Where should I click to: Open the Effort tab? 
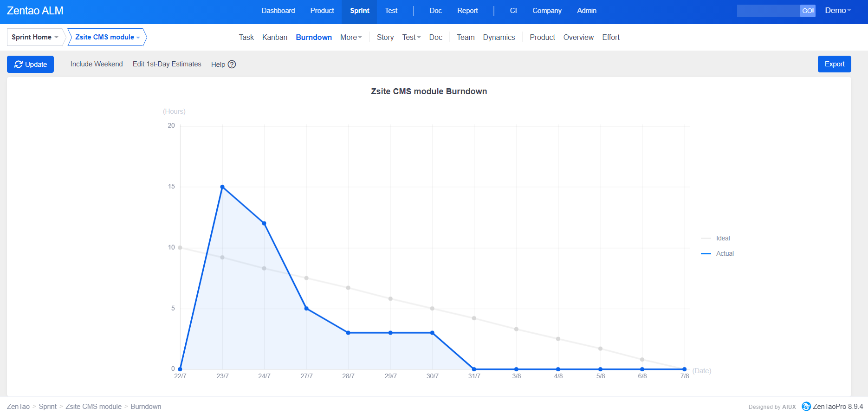pyautogui.click(x=610, y=37)
